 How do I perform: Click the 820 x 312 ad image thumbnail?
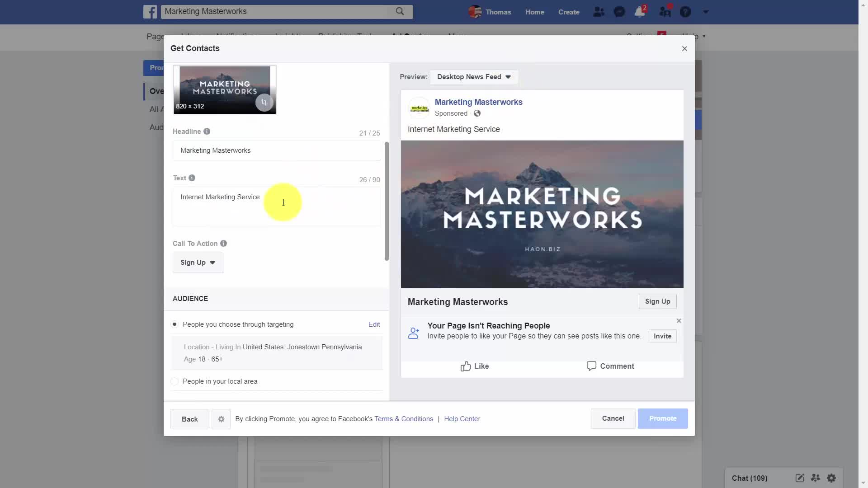tap(225, 89)
